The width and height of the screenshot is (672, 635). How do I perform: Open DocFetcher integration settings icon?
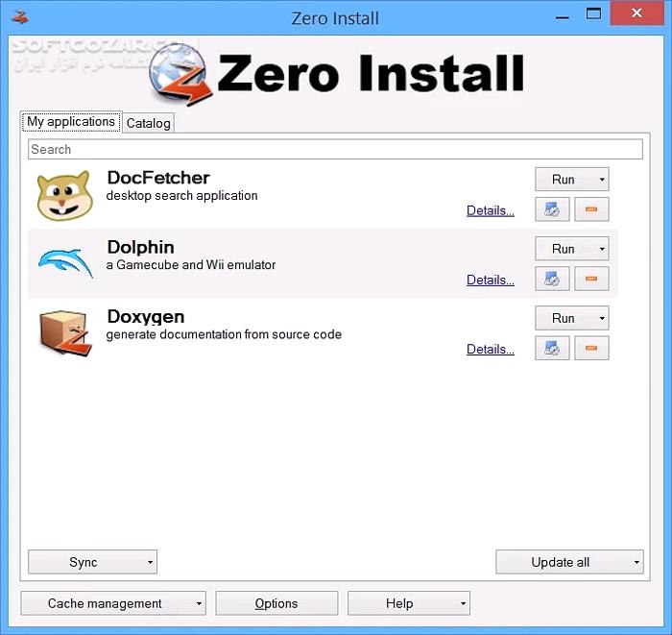[552, 209]
